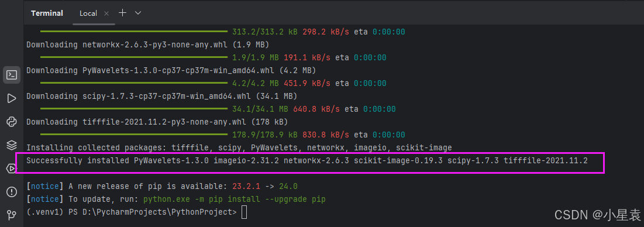The image size is (644, 227).
Task: Select the Local session tab
Action: click(x=88, y=13)
